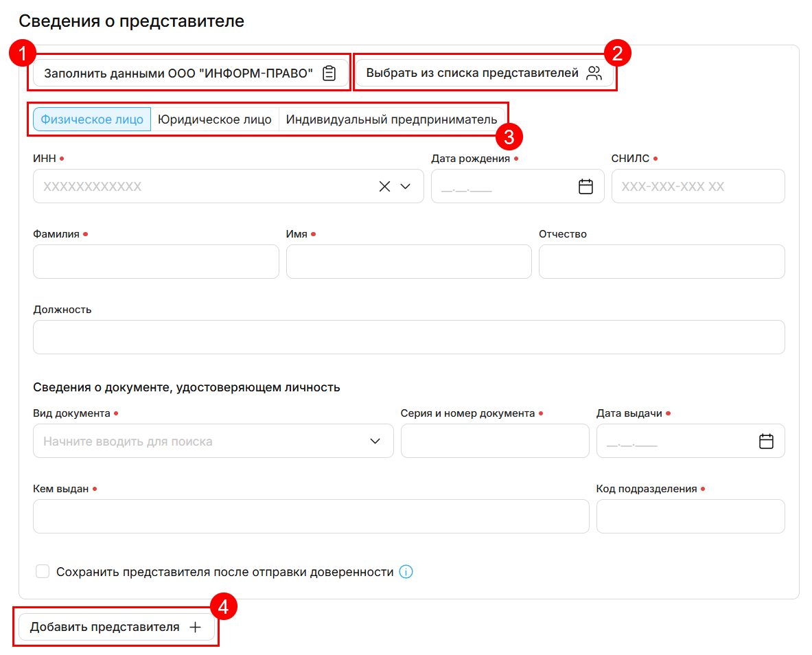Clear the ИНН field with the X icon
Viewport: 812px width, 655px height.
[384, 187]
